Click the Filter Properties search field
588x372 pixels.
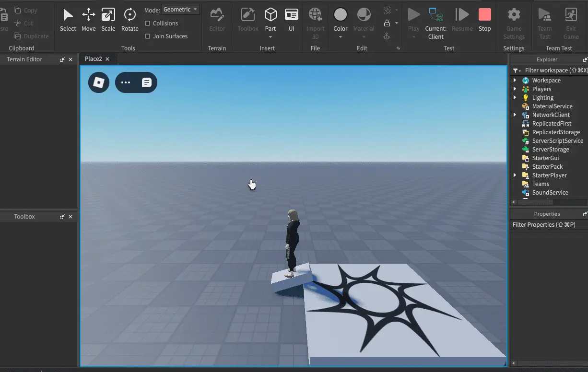(547, 225)
